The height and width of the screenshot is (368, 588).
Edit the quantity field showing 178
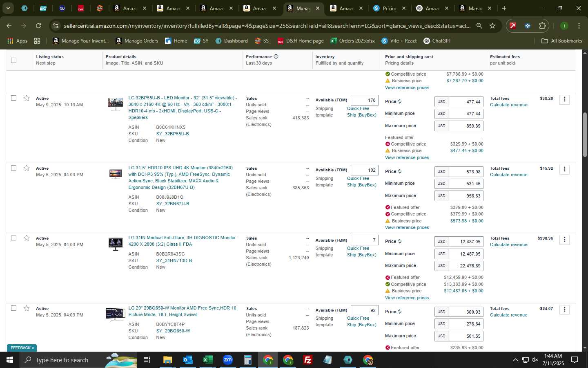coord(365,100)
